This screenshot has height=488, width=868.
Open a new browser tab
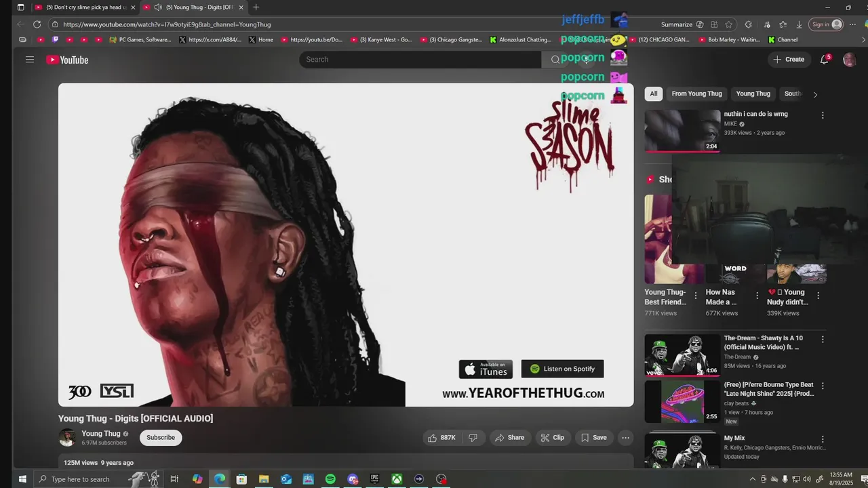coord(256,7)
